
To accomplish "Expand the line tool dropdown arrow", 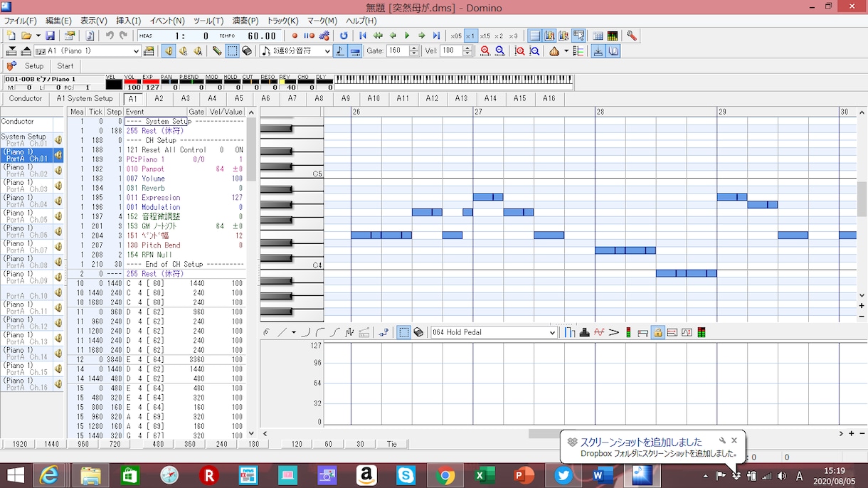I will point(293,332).
